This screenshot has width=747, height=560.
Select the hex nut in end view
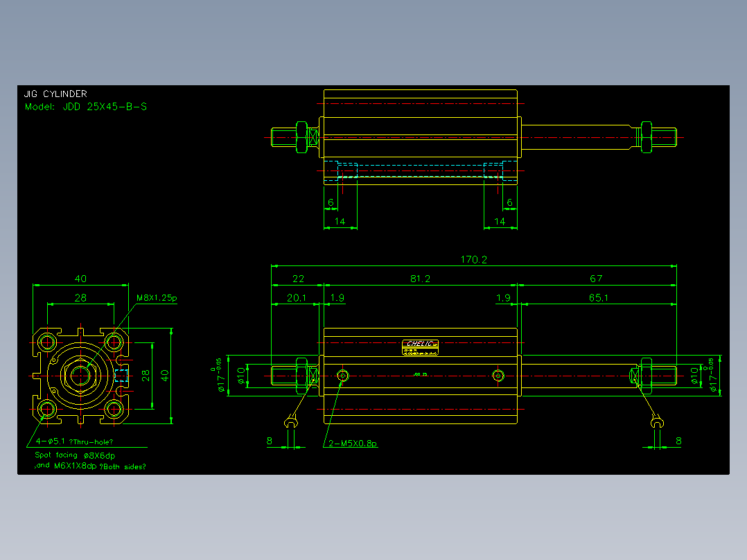tap(80, 376)
